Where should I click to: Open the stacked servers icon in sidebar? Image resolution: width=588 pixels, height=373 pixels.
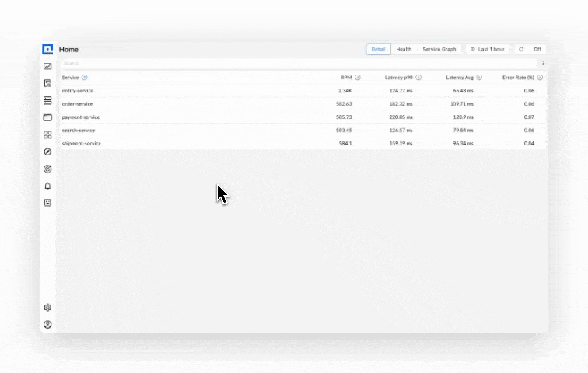tap(47, 100)
